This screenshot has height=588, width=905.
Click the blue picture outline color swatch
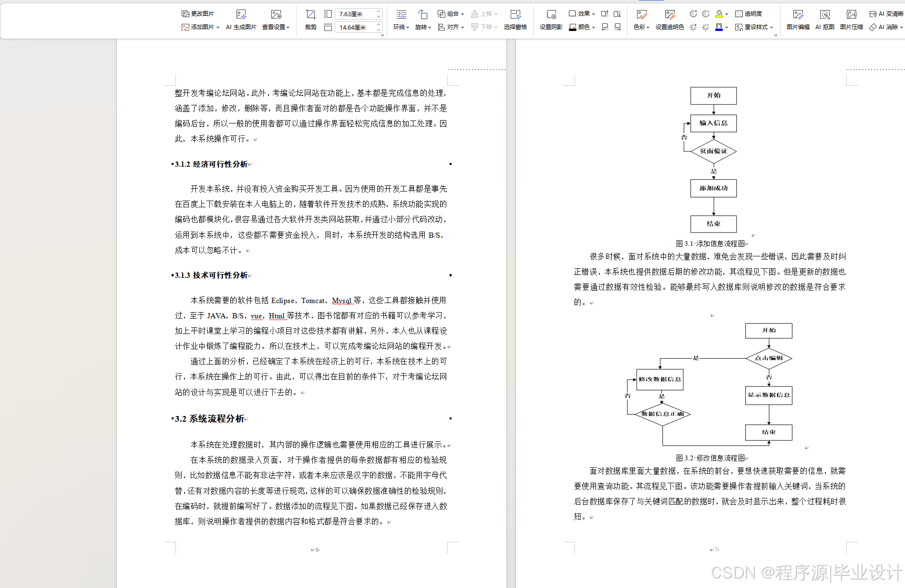coord(719,27)
